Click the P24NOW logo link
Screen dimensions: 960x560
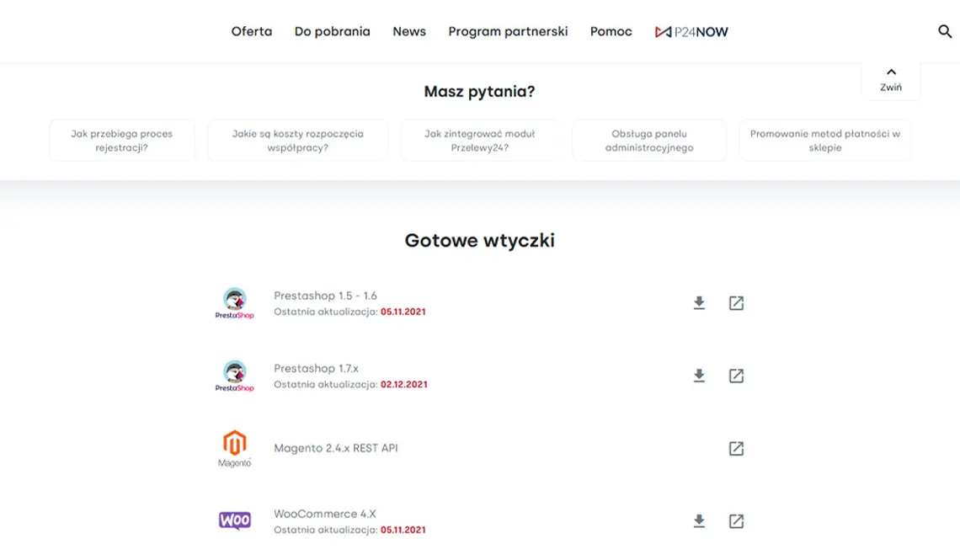[691, 32]
